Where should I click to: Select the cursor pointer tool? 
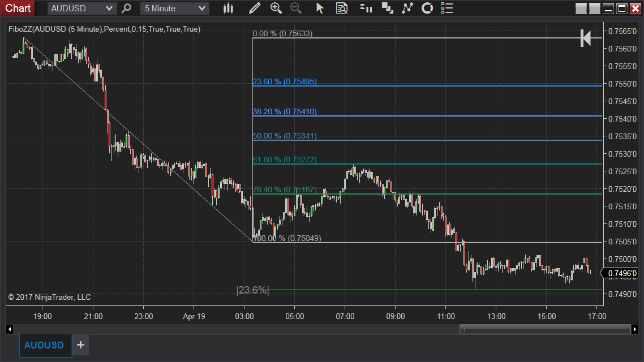(320, 8)
